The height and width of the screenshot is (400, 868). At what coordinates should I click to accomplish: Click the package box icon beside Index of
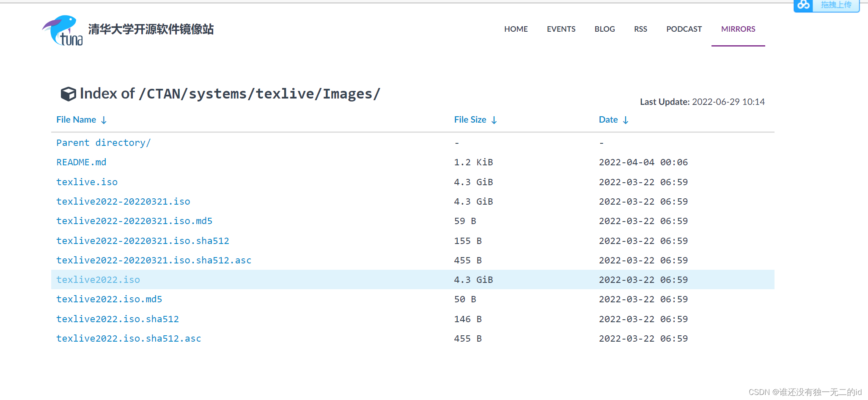[68, 94]
